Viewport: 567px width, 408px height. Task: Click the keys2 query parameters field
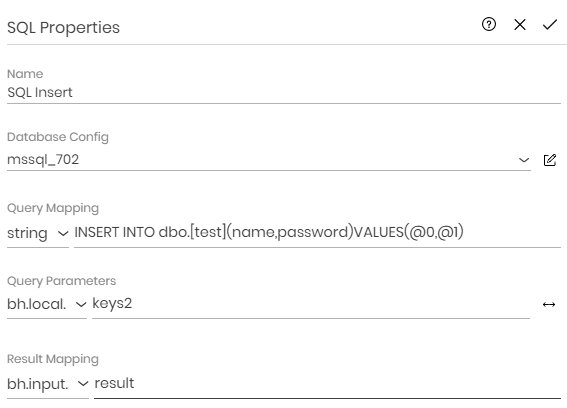311,304
